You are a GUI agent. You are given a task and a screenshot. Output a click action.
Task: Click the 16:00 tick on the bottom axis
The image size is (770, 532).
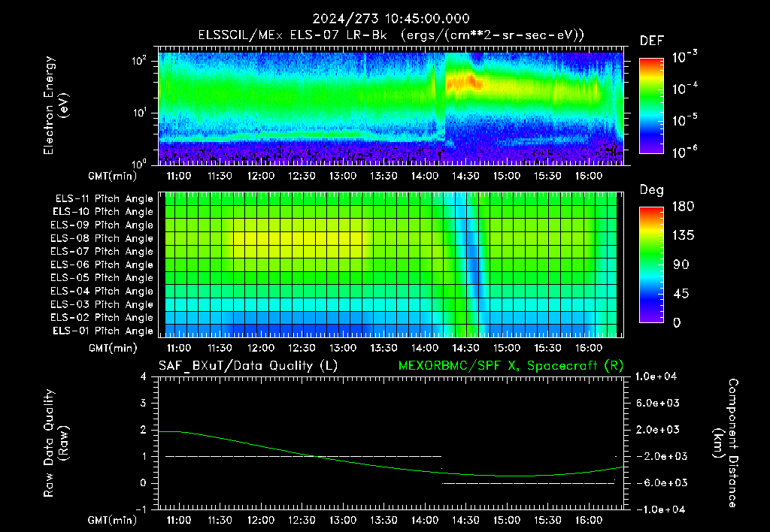[589, 520]
